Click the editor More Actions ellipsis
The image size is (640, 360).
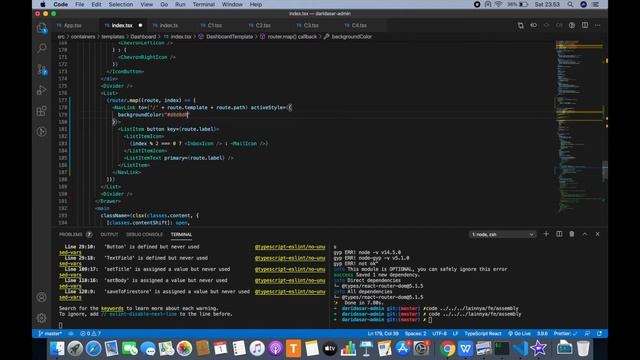[x=598, y=25]
